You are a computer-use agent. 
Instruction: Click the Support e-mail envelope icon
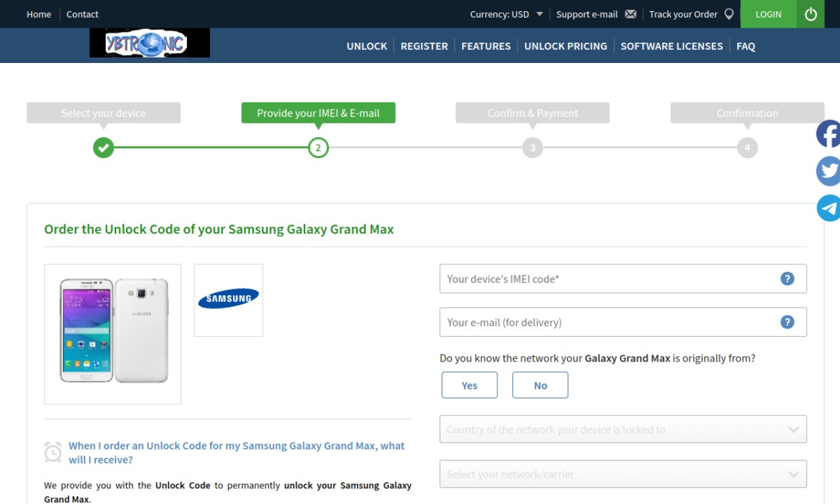631,14
